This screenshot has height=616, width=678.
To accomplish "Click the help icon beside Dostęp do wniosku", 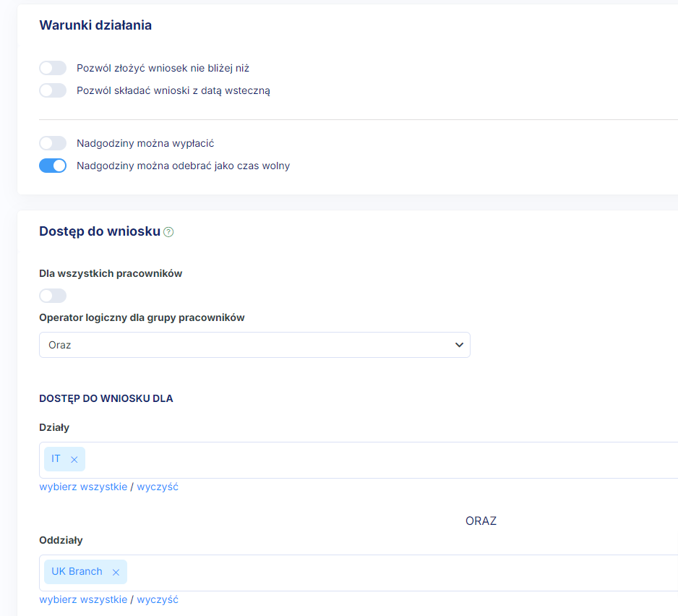I will [x=168, y=232].
